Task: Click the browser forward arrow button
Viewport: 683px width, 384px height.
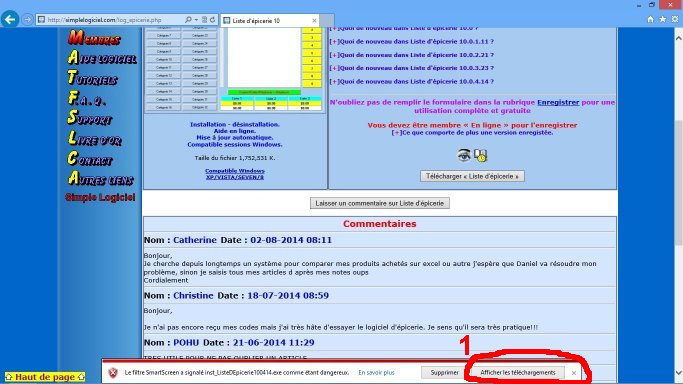Action: point(27,20)
